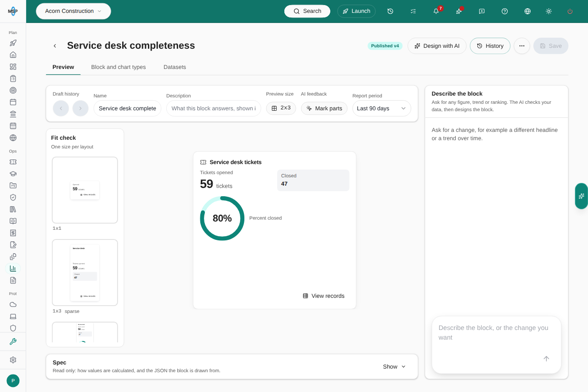Click the 80% percent closed donut gauge
588x392 pixels.
coord(222,218)
